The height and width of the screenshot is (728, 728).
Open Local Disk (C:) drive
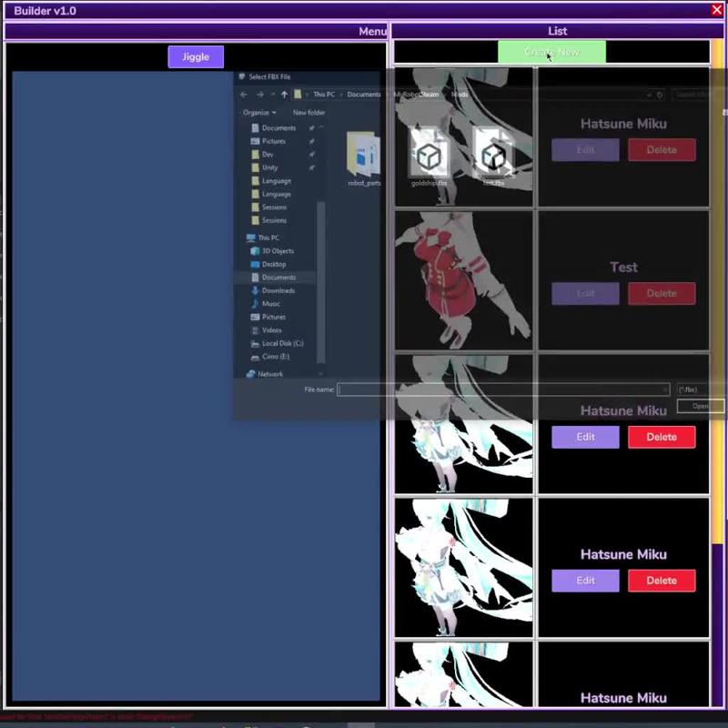[x=282, y=344]
